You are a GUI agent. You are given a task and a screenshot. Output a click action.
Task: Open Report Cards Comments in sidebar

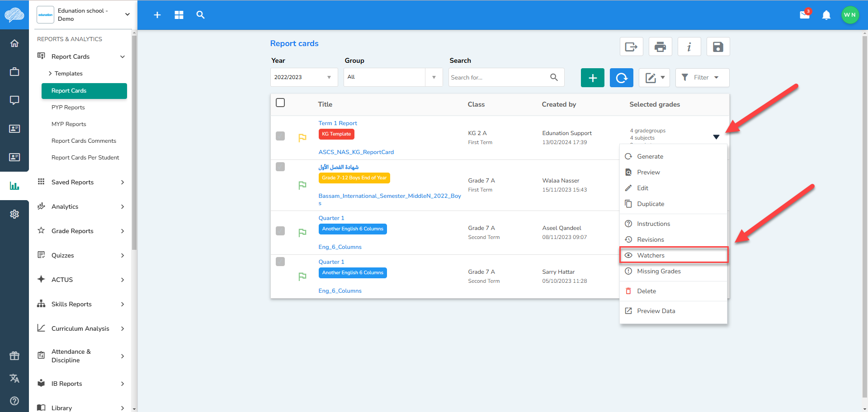(84, 141)
